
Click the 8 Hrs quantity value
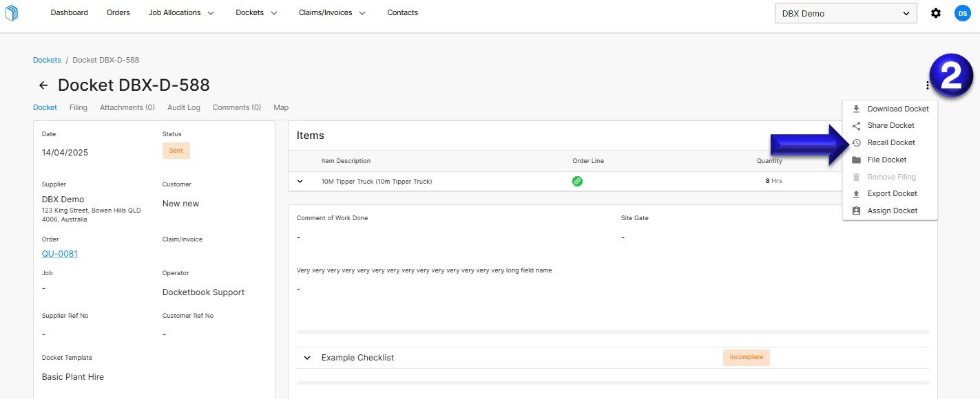(773, 181)
